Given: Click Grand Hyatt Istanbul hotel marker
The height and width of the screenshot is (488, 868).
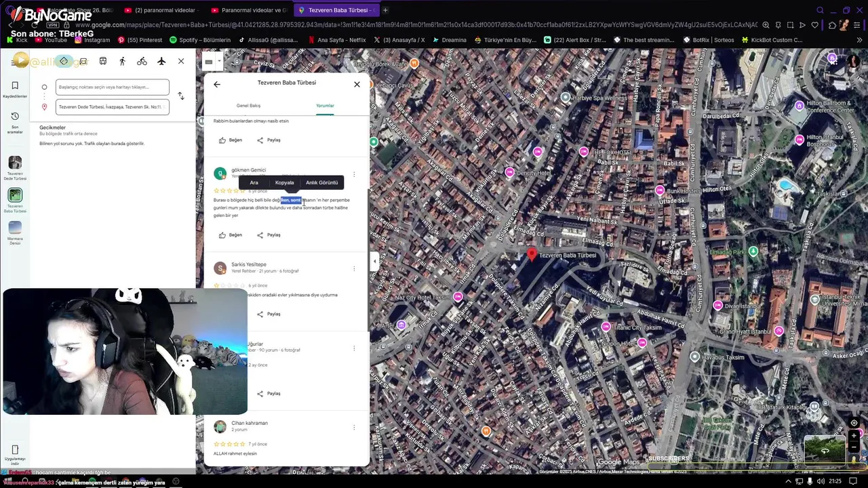Looking at the screenshot, I should coord(779,331).
